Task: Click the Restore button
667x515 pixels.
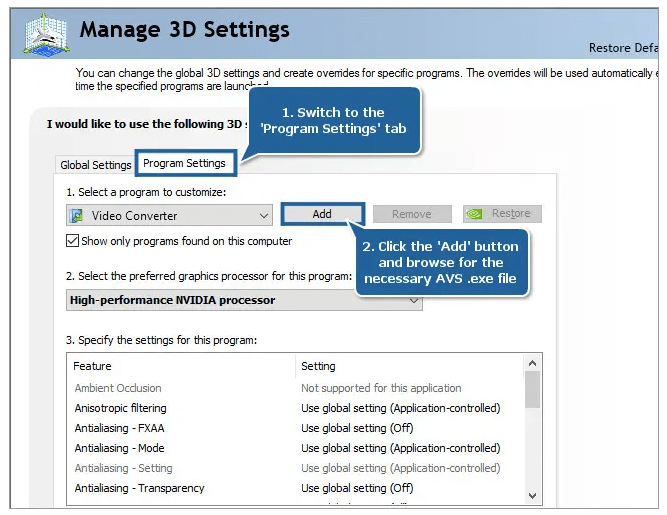Action: [x=502, y=213]
